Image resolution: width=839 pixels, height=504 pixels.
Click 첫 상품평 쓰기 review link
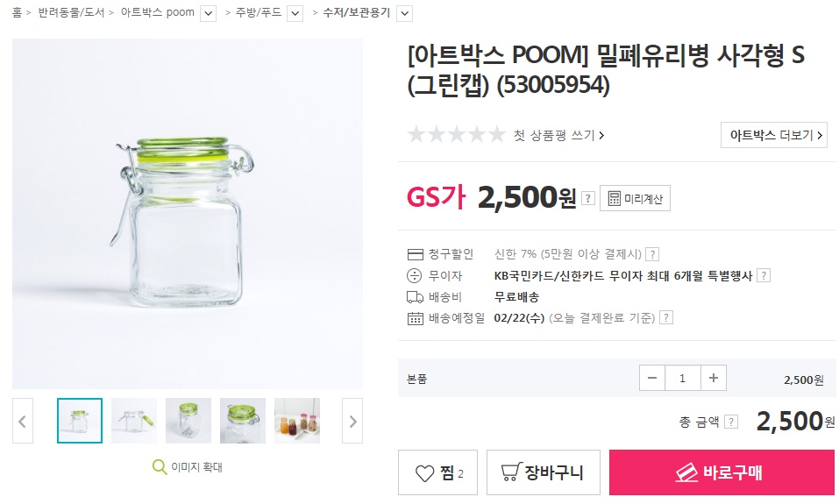tap(558, 135)
